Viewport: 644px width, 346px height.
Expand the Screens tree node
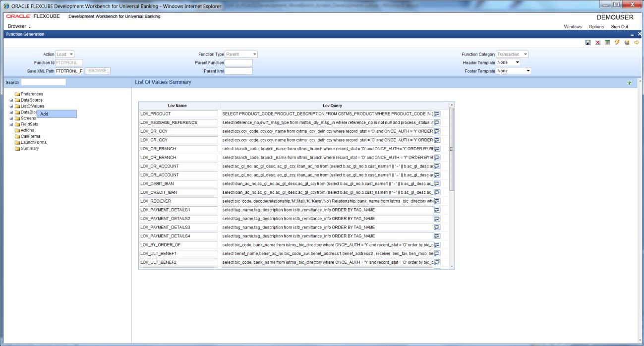[x=11, y=118]
